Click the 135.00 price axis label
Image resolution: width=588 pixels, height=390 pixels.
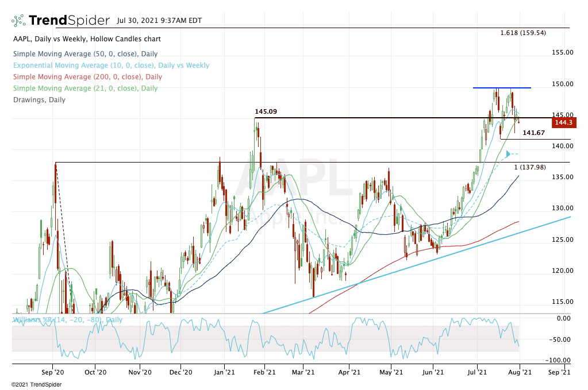coord(562,177)
